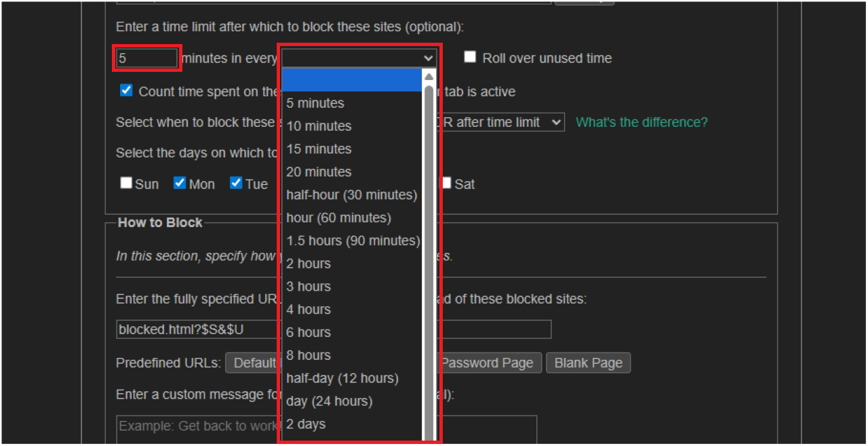The image size is (868, 446).
Task: Select the "2 days" time period option
Action: point(306,424)
